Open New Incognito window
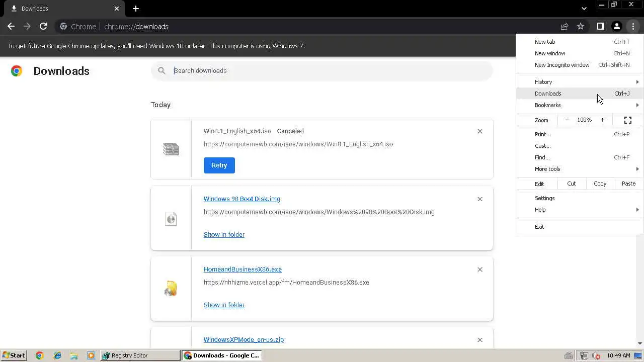 (580, 65)
